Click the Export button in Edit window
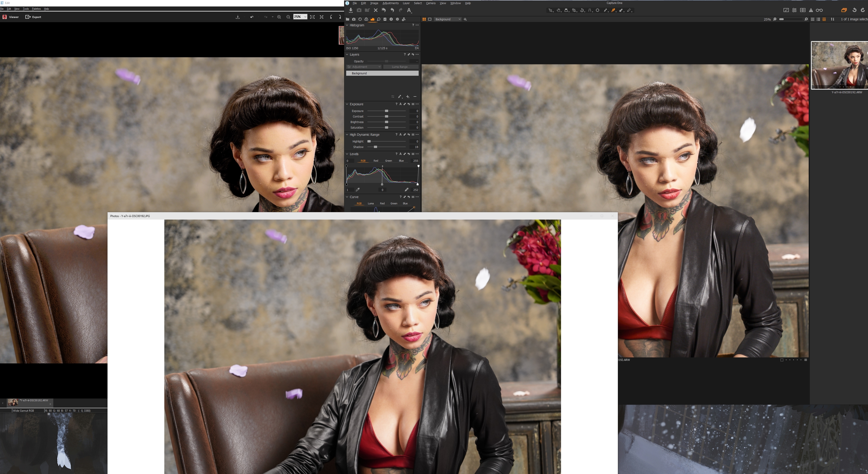This screenshot has height=474, width=868. click(x=33, y=17)
